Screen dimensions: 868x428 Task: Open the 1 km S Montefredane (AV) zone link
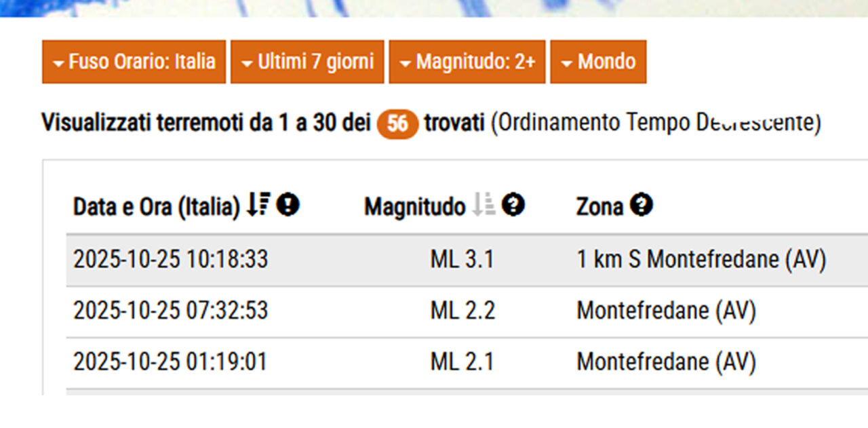(x=701, y=258)
